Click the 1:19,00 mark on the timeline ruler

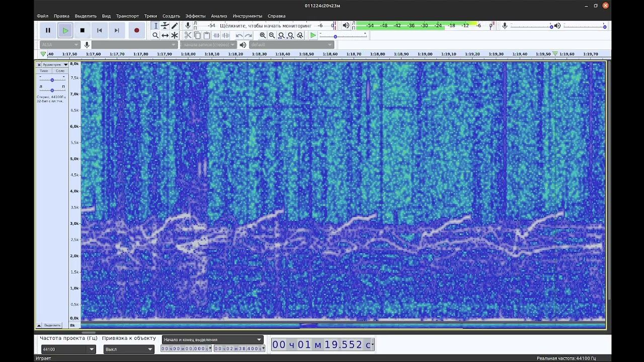coord(425,54)
